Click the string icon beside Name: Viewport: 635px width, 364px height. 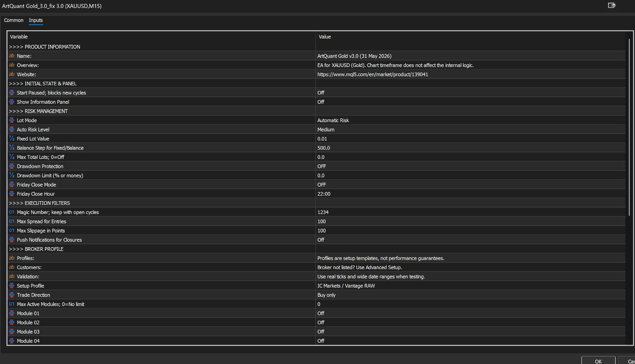tap(12, 56)
